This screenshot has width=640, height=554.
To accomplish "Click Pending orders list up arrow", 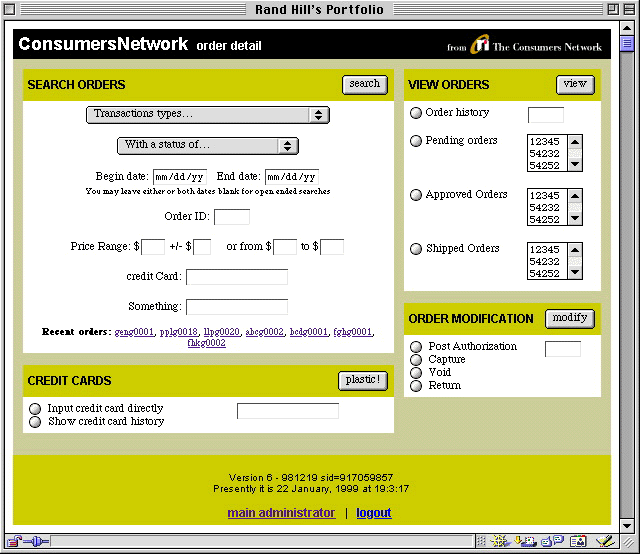I will pyautogui.click(x=575, y=142).
